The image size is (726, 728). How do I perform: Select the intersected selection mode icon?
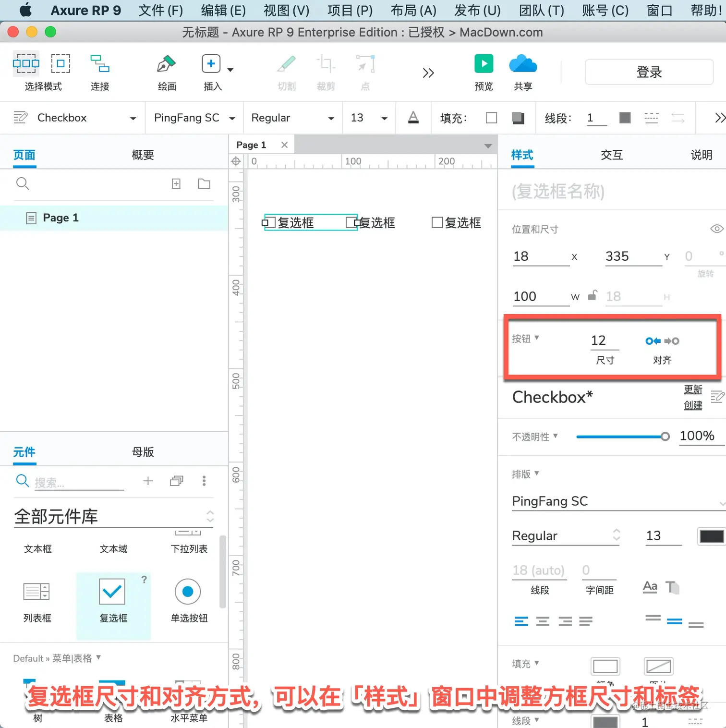[26, 63]
